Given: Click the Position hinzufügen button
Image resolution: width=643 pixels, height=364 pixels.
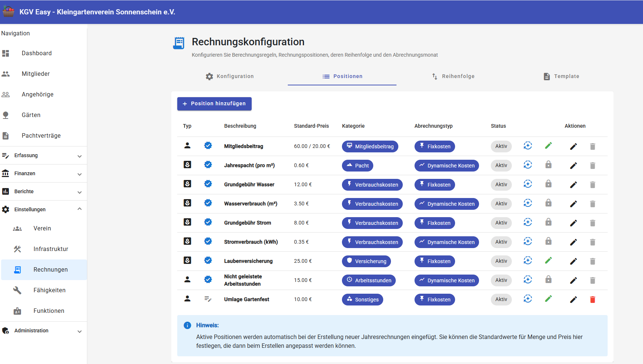Looking at the screenshot, I should point(214,104).
